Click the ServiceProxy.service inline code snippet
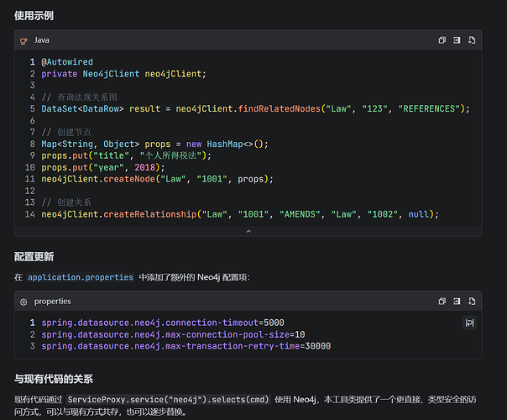The width and height of the screenshot is (507, 420). (x=168, y=400)
